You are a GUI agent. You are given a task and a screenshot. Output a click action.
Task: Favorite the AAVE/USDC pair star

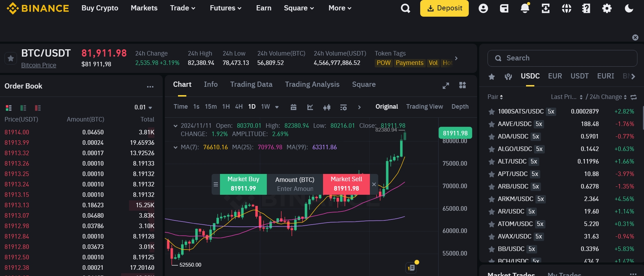click(491, 124)
